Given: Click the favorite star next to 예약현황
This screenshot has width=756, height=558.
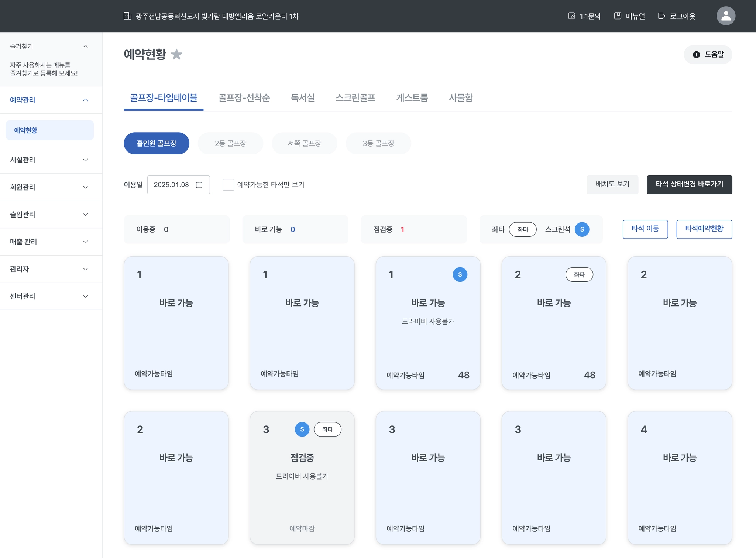Looking at the screenshot, I should pyautogui.click(x=177, y=54).
